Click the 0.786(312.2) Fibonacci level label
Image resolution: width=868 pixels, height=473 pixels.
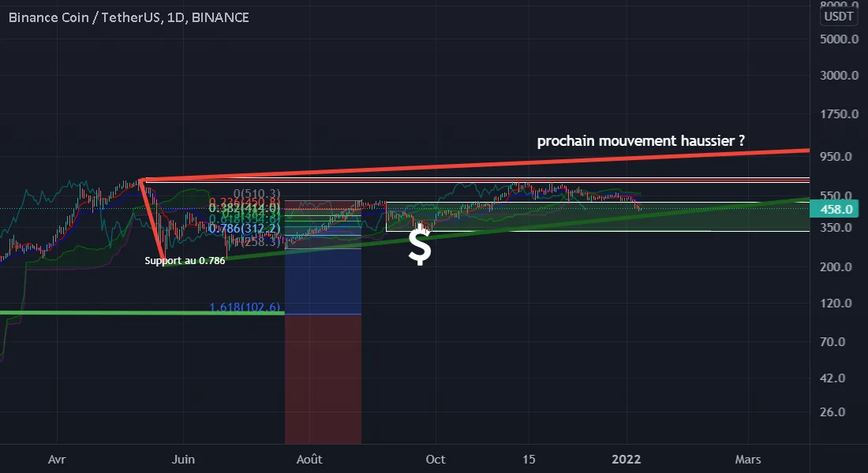point(245,228)
